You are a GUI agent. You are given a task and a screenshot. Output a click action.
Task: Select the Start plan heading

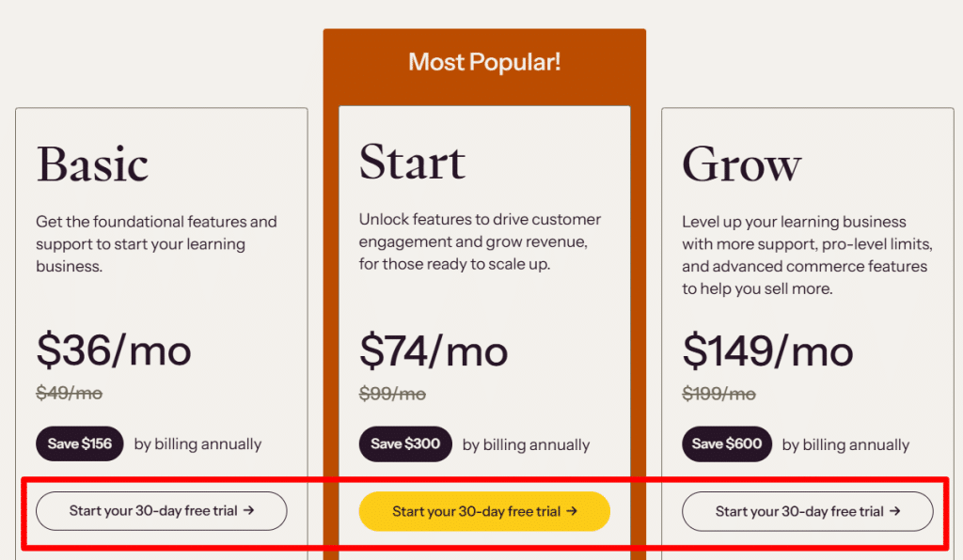412,162
